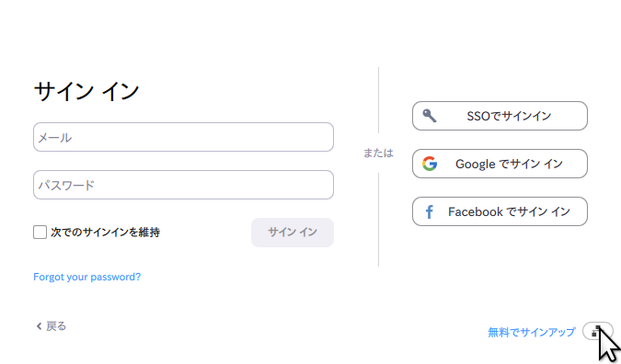This screenshot has height=364, width=621.
Task: Click the key icon on SSO button
Action: pyautogui.click(x=430, y=116)
